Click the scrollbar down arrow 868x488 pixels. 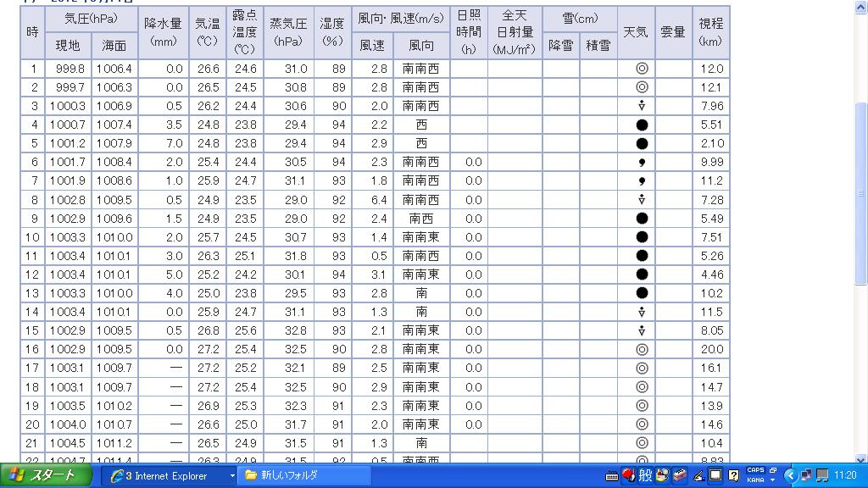point(861,457)
